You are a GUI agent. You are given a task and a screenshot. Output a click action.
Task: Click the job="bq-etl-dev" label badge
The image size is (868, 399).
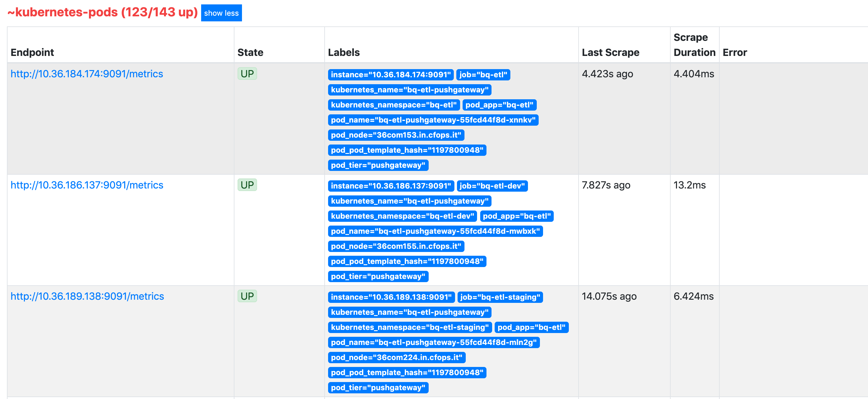[492, 186]
